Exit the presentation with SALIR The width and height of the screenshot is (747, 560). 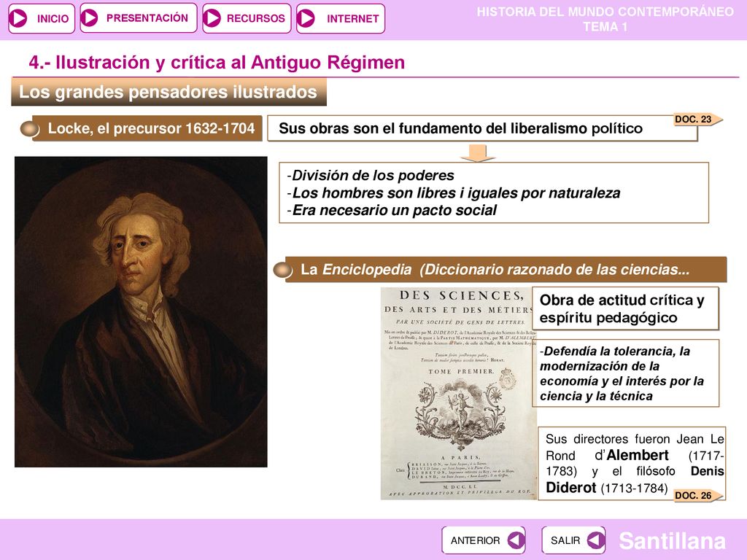click(573, 540)
